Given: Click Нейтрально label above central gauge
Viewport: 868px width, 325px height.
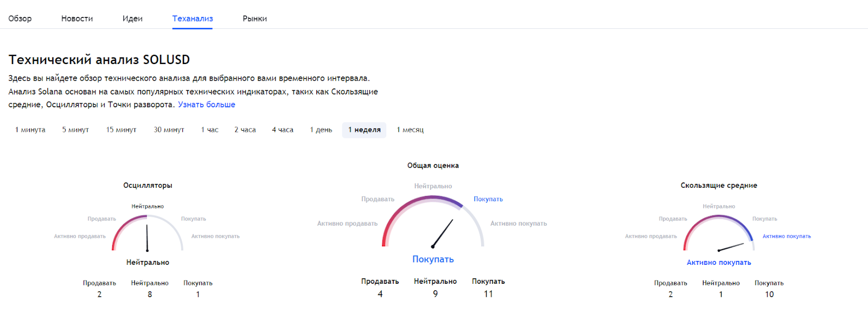Looking at the screenshot, I should click(433, 186).
